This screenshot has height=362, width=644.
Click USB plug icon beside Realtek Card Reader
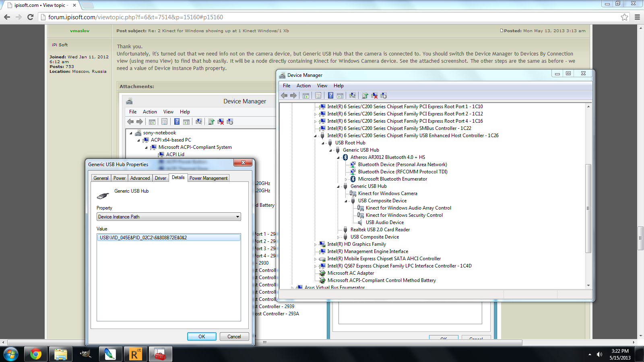click(x=345, y=230)
